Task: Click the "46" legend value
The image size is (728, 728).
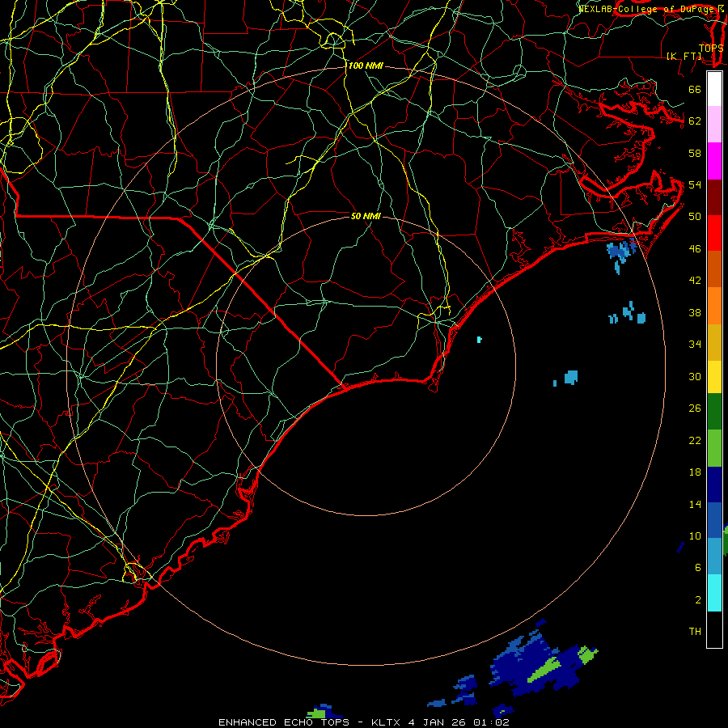Action: coord(695,249)
